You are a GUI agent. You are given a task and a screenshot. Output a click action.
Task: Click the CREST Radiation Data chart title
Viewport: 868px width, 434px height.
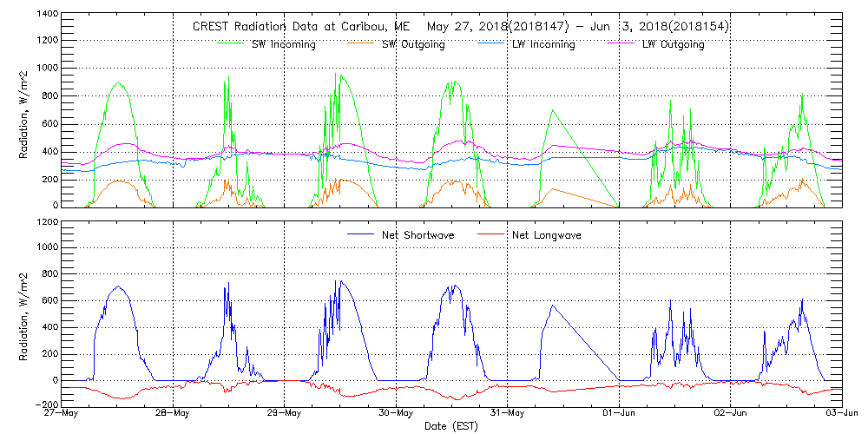459,26
